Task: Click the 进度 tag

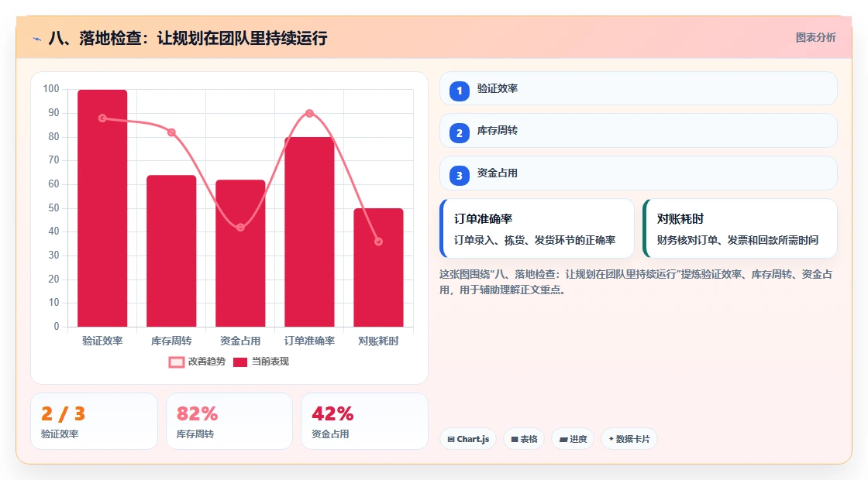Action: (x=573, y=439)
